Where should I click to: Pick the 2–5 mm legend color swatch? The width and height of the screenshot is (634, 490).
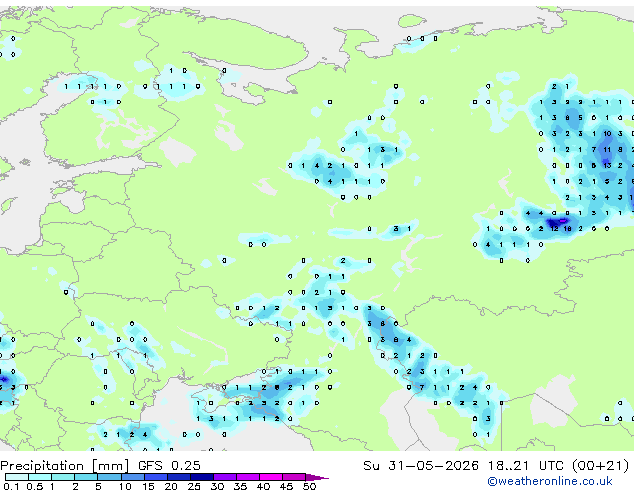click(x=86, y=477)
